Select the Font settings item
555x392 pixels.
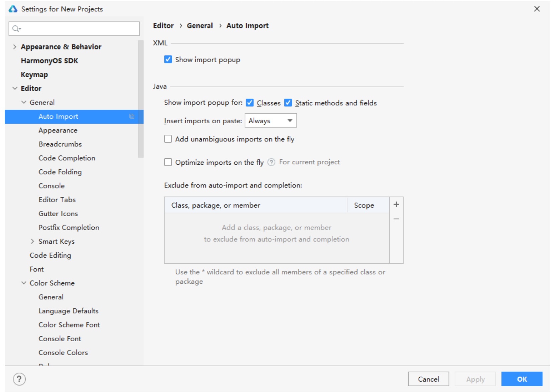(37, 269)
